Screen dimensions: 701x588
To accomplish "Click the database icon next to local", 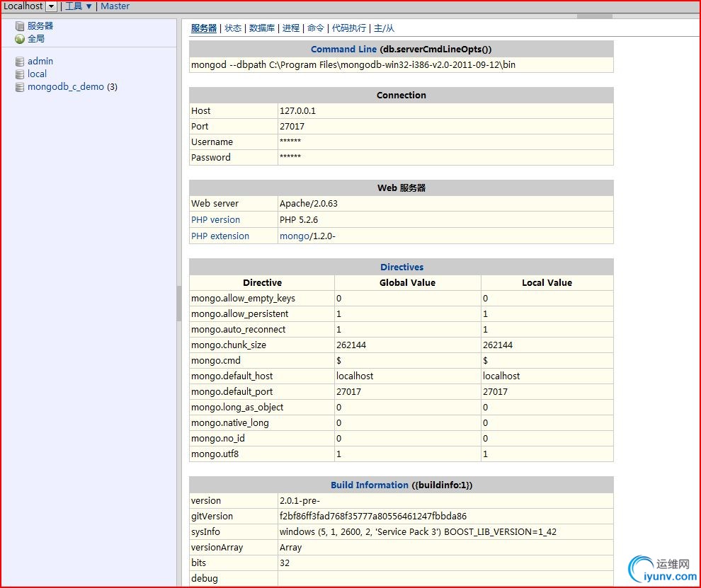I will (x=20, y=74).
